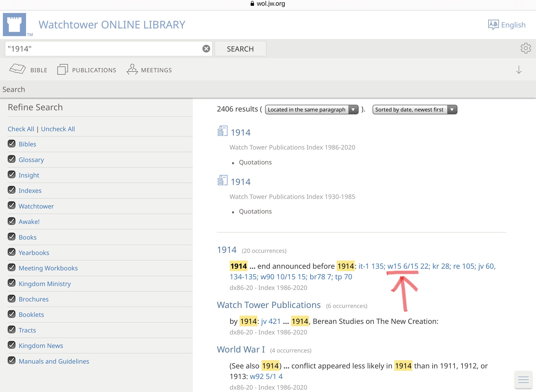Click the Glossary filter label

coord(31,160)
